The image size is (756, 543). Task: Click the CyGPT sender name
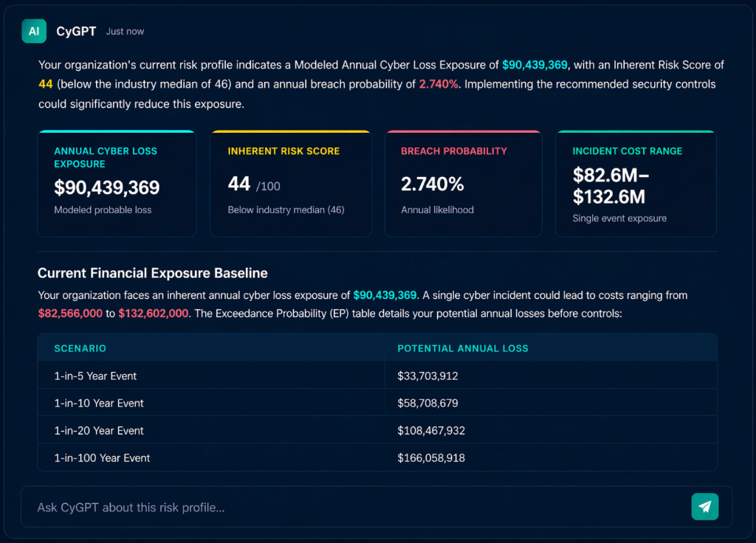tap(76, 31)
